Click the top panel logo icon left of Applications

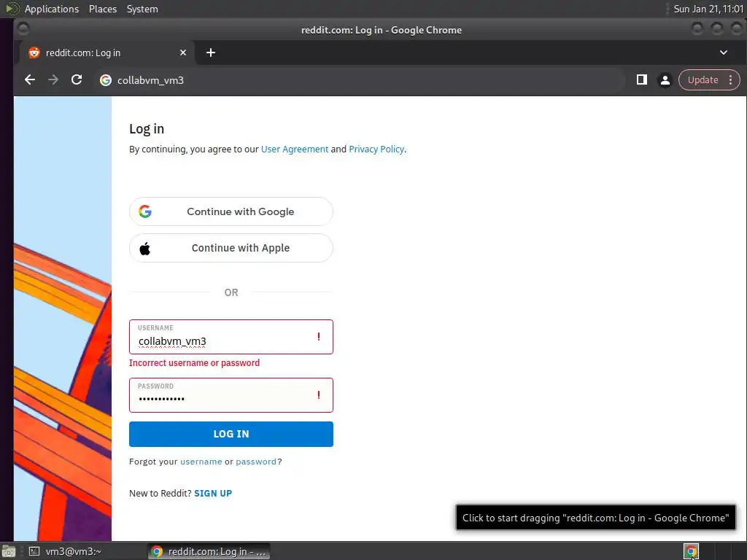coord(12,9)
